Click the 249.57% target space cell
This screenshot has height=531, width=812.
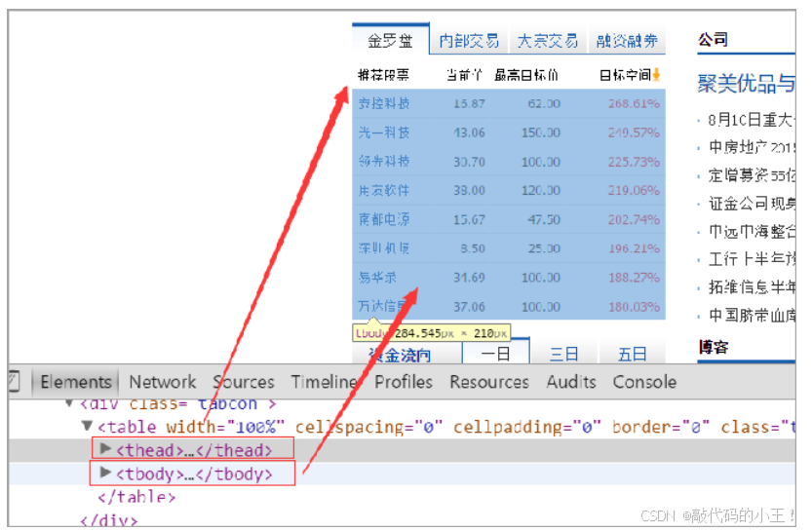(634, 133)
